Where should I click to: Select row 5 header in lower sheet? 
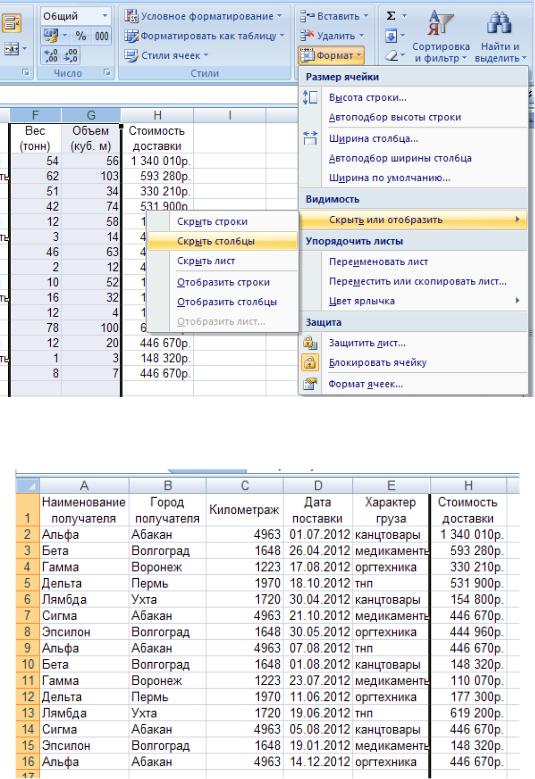[x=28, y=583]
